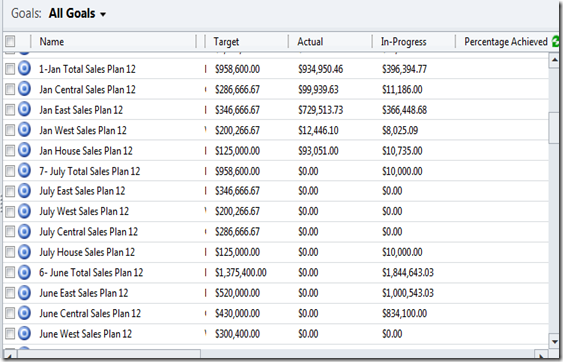Click the vertical scrollbar thumb
The height and width of the screenshot is (362, 563).
pos(554,128)
